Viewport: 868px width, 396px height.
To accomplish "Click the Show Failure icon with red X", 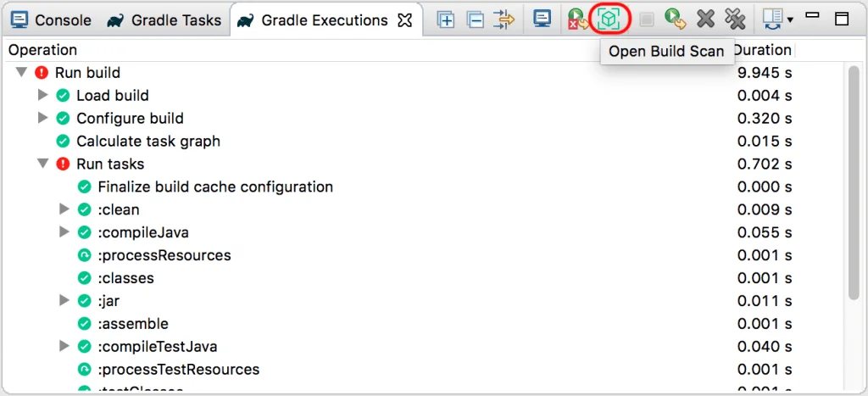I will point(578,19).
